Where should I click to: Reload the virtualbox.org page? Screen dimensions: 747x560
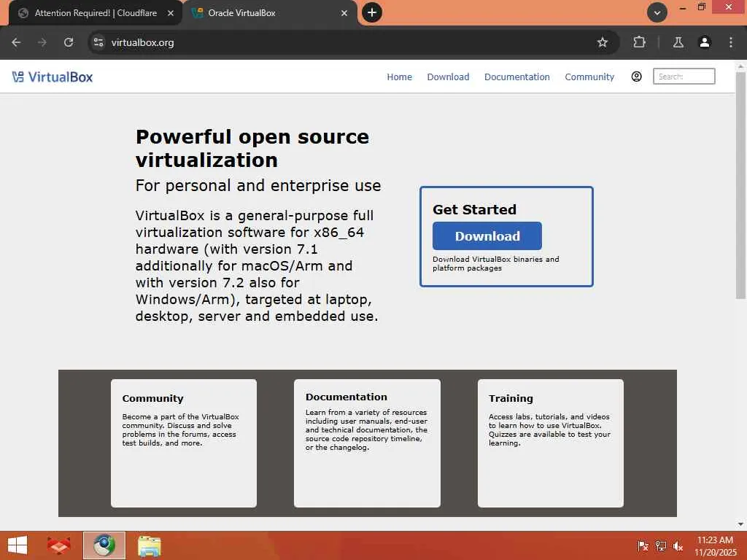69,42
